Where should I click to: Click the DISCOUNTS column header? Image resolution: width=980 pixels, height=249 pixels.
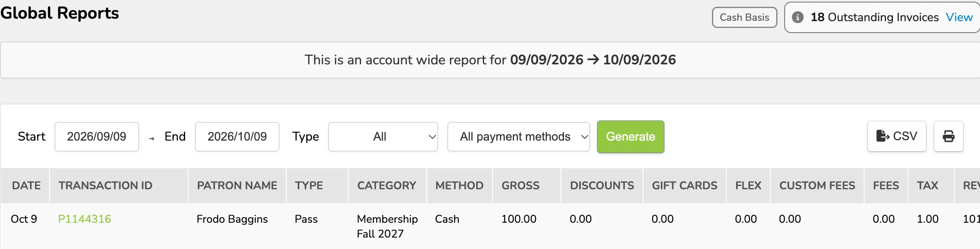(602, 185)
